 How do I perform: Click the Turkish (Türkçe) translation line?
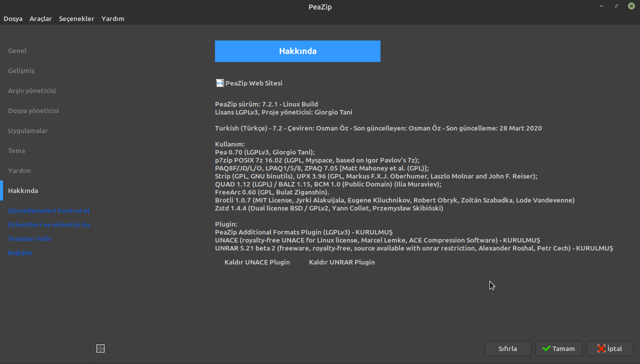coord(378,128)
